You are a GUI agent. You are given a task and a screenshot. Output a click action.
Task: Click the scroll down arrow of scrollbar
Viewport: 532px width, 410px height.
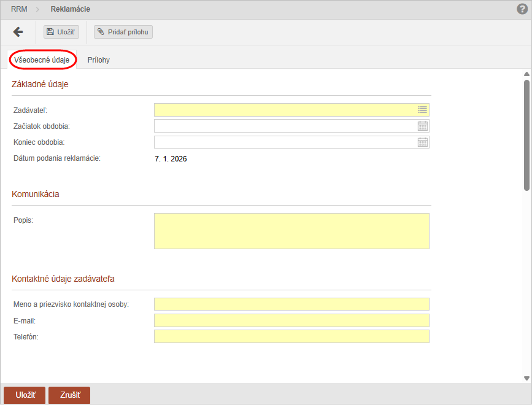pos(526,378)
